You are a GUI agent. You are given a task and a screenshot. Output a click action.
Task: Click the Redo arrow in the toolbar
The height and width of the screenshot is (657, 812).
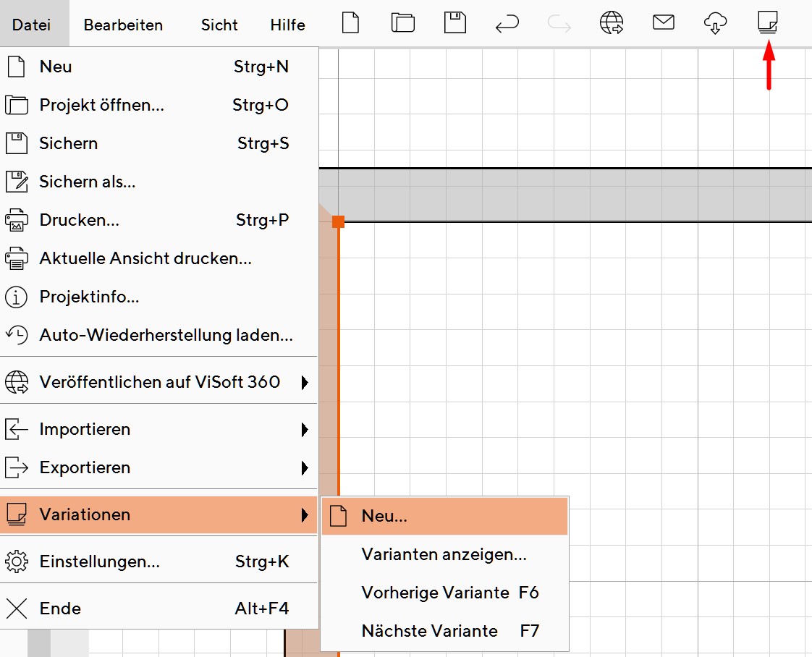[559, 22]
